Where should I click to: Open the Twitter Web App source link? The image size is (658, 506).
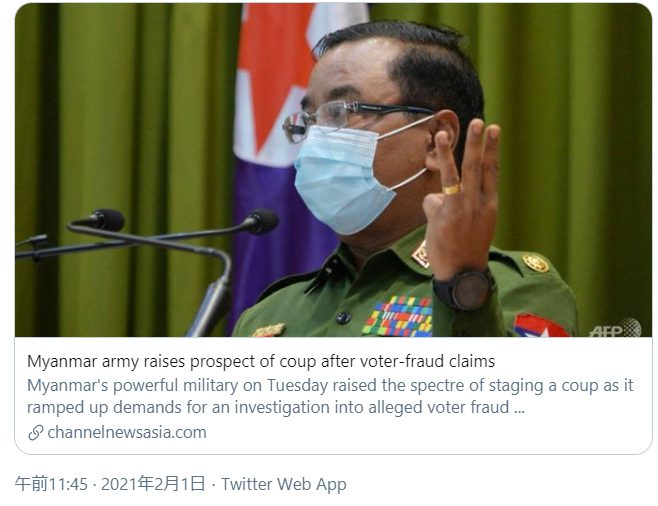coord(284,484)
